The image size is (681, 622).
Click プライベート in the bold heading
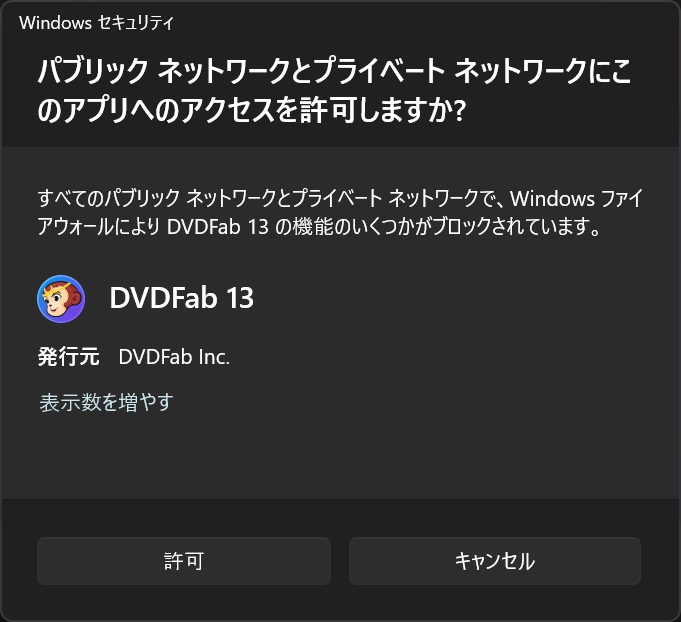pos(379,71)
